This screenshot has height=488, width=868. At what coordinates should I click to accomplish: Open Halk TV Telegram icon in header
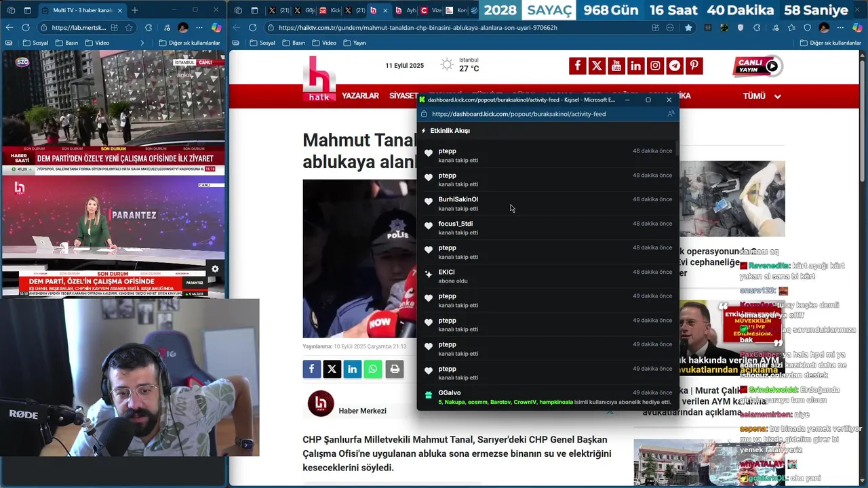[x=675, y=66]
